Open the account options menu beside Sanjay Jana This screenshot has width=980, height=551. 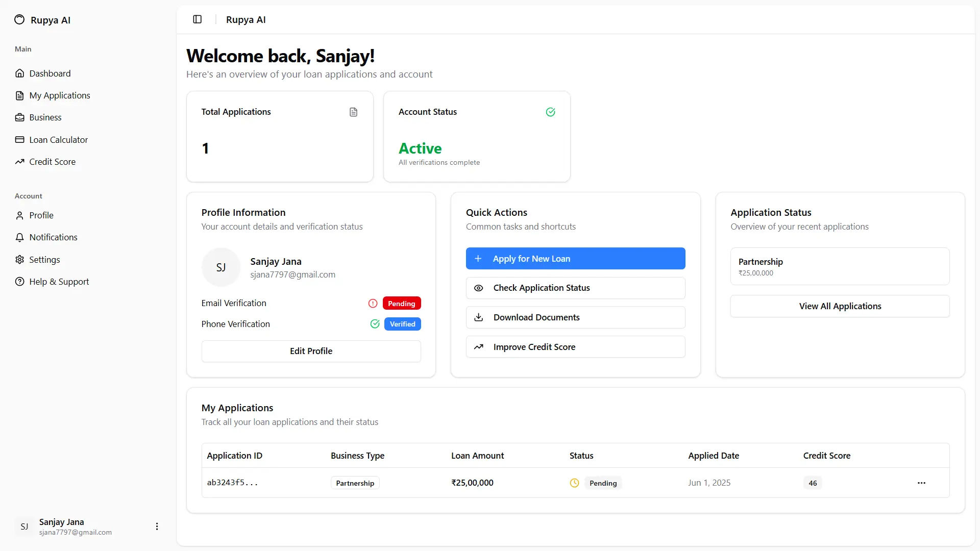tap(157, 526)
